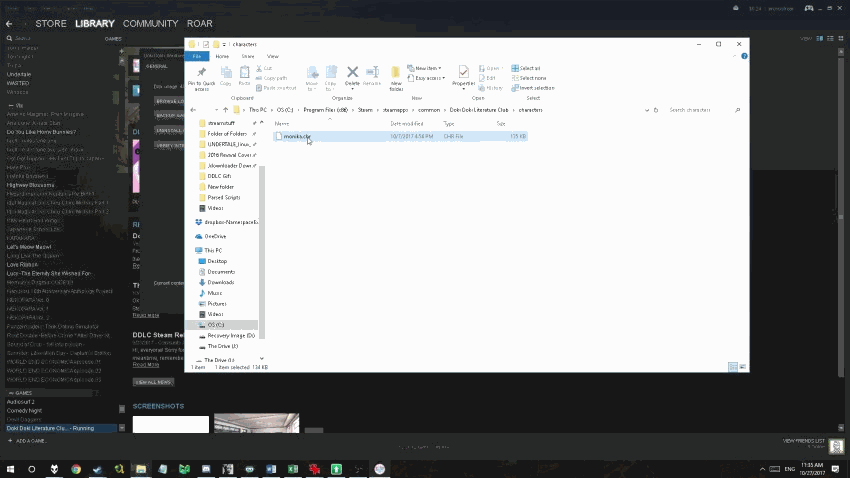
Task: Click the Paste ribbon icon
Action: tap(244, 72)
